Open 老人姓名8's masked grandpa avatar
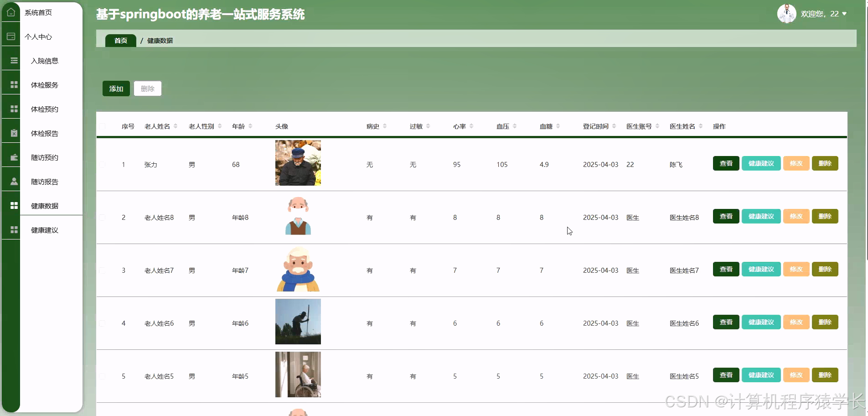The height and width of the screenshot is (416, 868). click(x=298, y=216)
